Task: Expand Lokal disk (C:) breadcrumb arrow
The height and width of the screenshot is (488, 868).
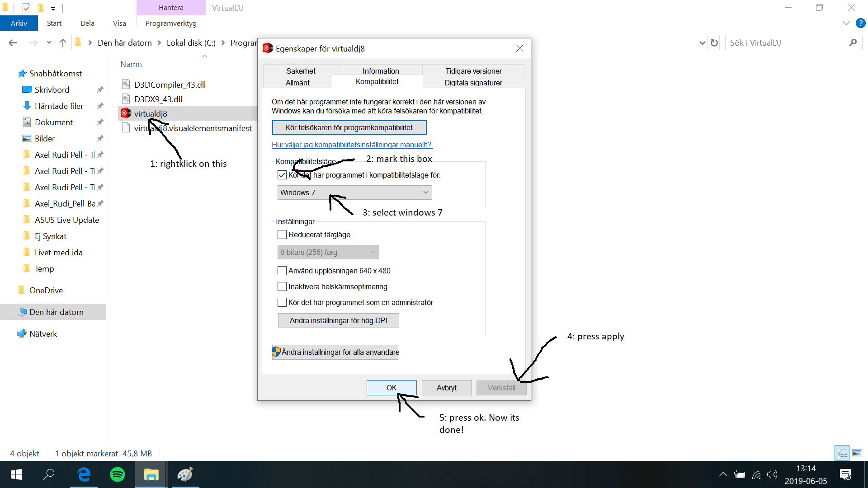Action: (x=223, y=42)
